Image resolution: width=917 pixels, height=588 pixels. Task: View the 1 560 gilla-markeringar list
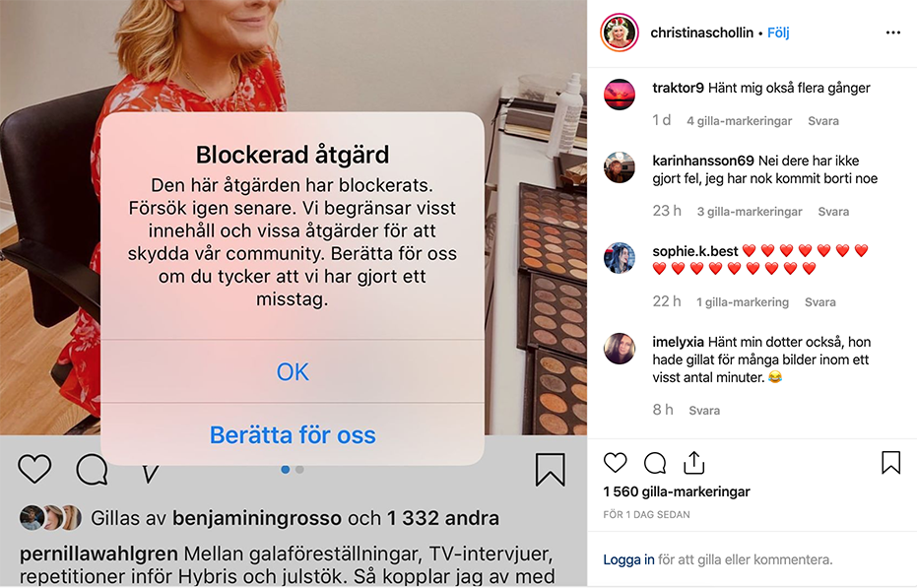coord(677,491)
